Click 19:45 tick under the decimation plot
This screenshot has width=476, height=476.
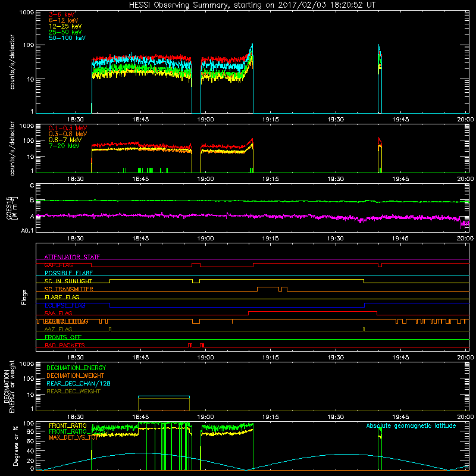coord(400,417)
